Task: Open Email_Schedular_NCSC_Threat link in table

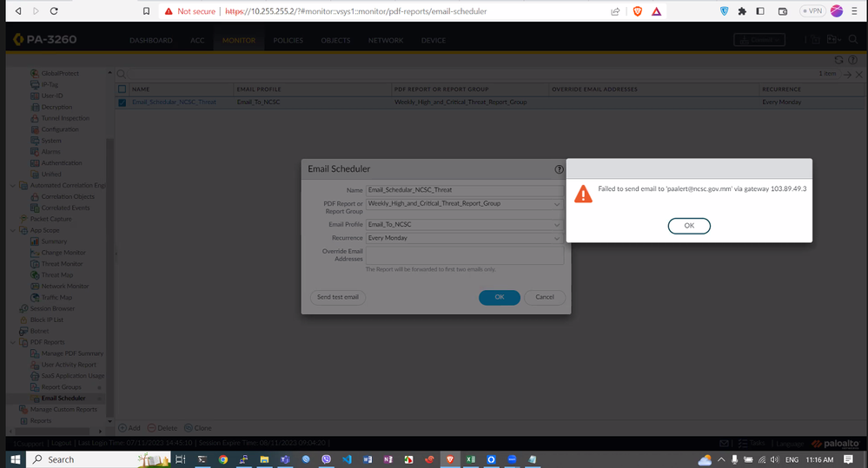Action: pos(174,102)
